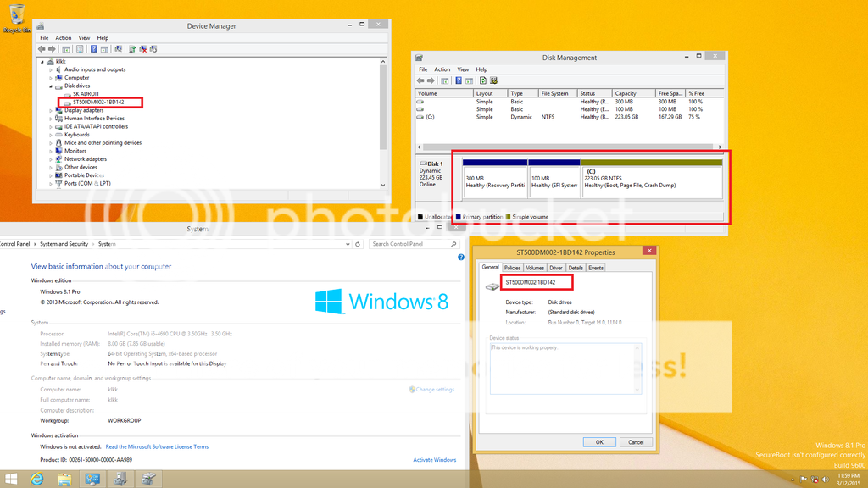Click Back arrow in Device Manager toolbar

pos(43,49)
